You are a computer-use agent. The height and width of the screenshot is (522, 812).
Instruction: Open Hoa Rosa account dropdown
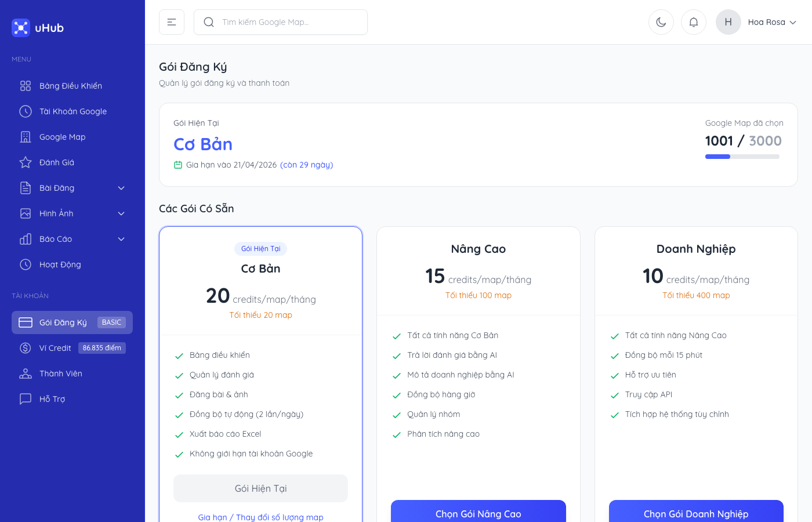coord(772,22)
